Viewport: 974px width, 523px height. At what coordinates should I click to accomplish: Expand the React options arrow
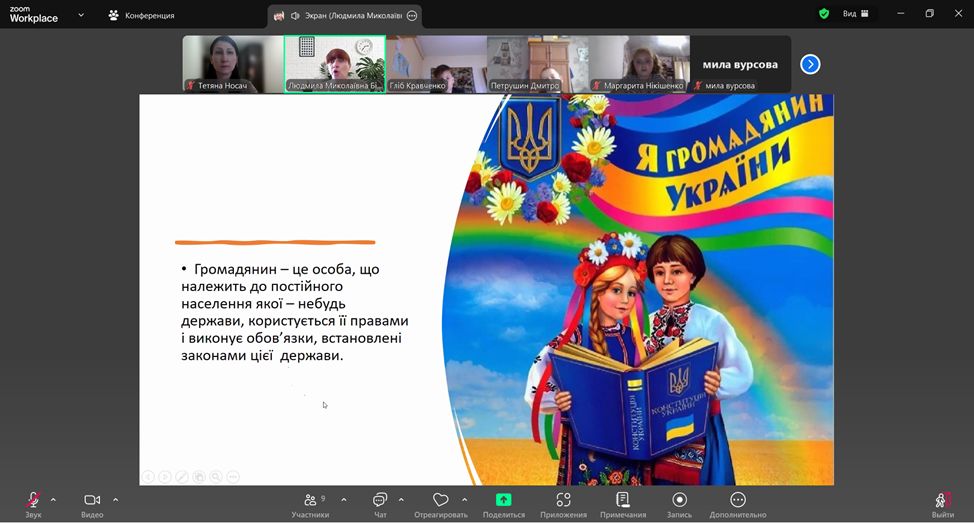click(x=464, y=499)
